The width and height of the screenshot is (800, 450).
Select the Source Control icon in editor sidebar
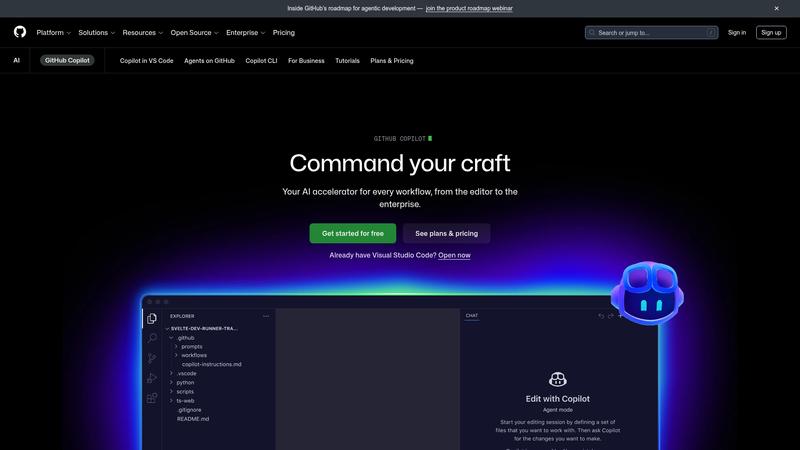point(152,358)
